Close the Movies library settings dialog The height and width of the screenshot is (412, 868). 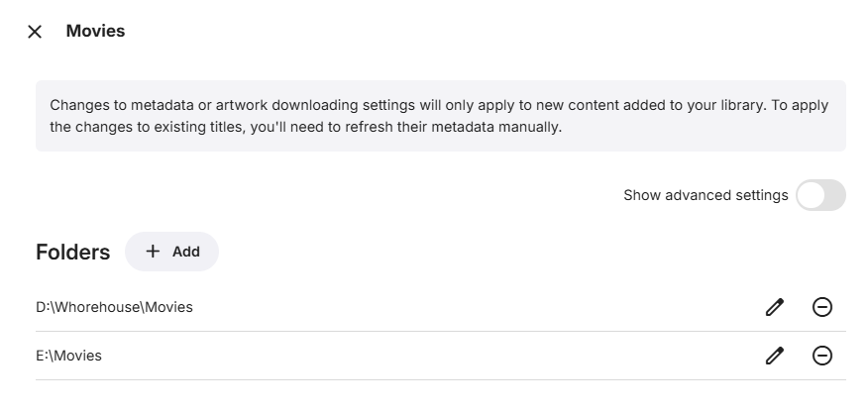[35, 32]
